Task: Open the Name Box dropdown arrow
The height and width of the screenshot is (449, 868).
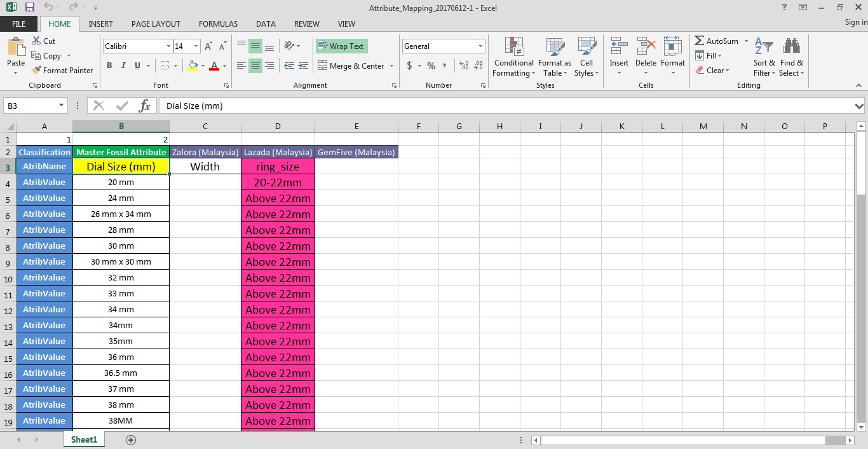Action: (62, 106)
